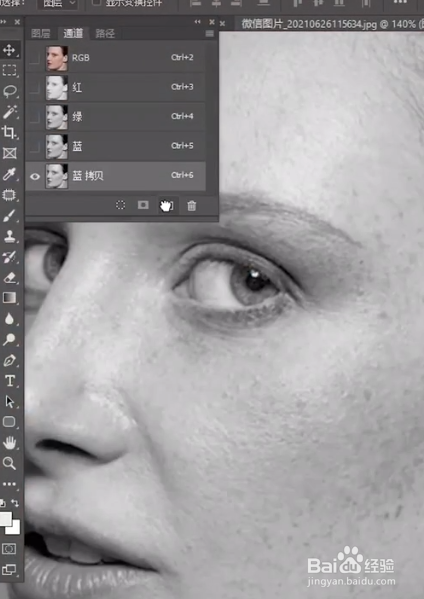Click the foreground color swatch
This screenshot has height=599, width=424.
click(5, 519)
